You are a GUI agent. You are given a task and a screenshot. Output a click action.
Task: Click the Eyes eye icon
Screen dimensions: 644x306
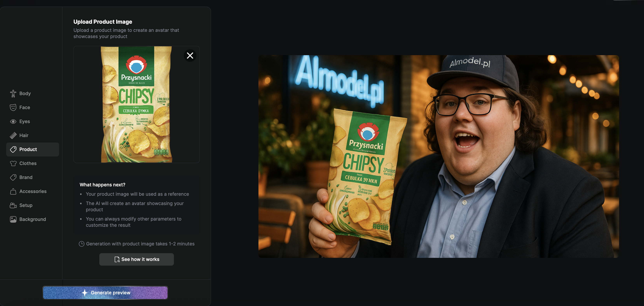click(13, 121)
